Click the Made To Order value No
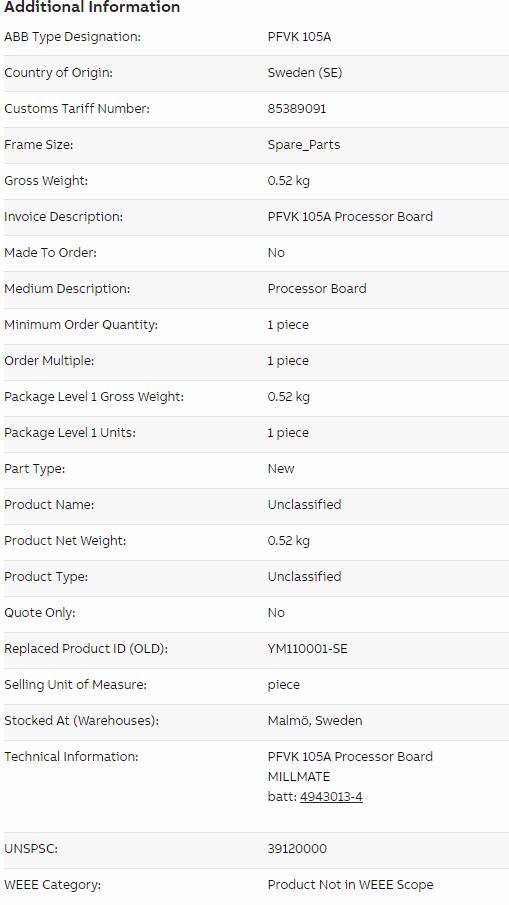Viewport: 509px width, 905px height. coord(276,253)
